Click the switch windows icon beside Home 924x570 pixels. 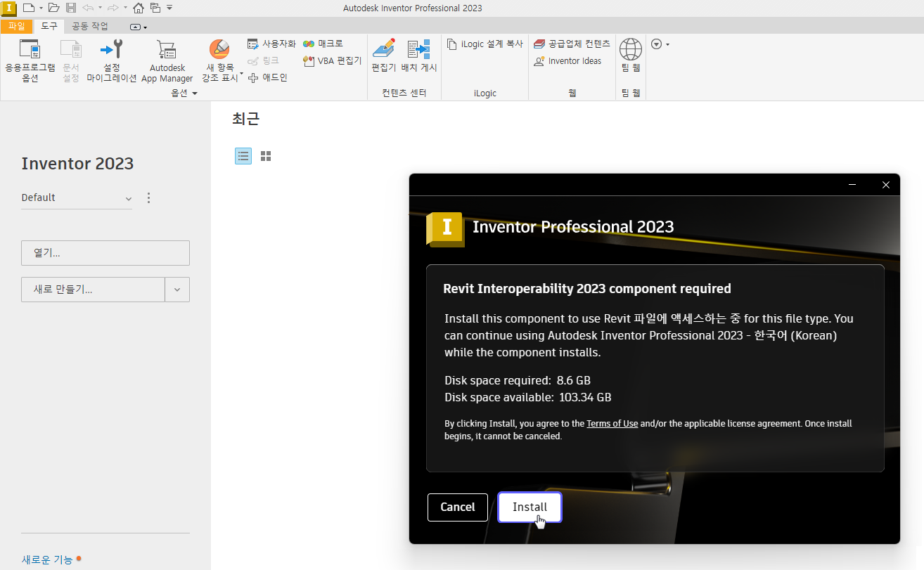[155, 8]
